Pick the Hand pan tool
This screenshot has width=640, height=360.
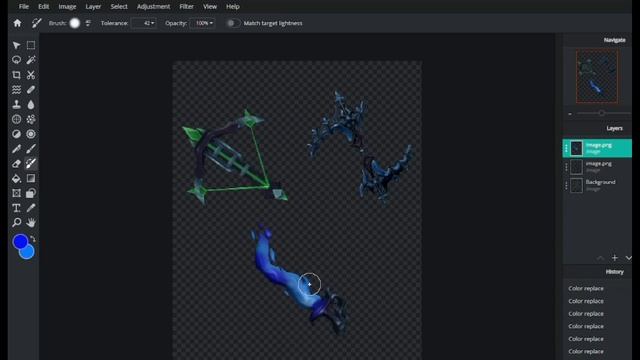click(x=31, y=222)
